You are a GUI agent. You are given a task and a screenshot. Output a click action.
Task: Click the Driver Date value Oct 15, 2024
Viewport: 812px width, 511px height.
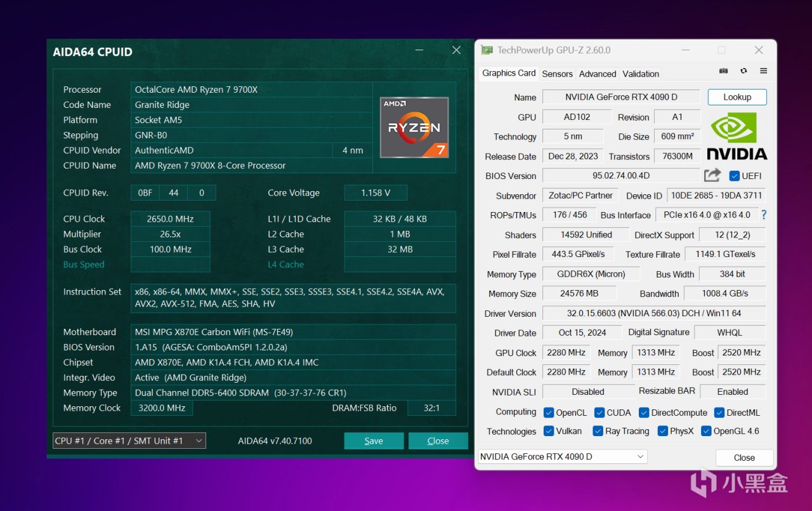pyautogui.click(x=582, y=333)
